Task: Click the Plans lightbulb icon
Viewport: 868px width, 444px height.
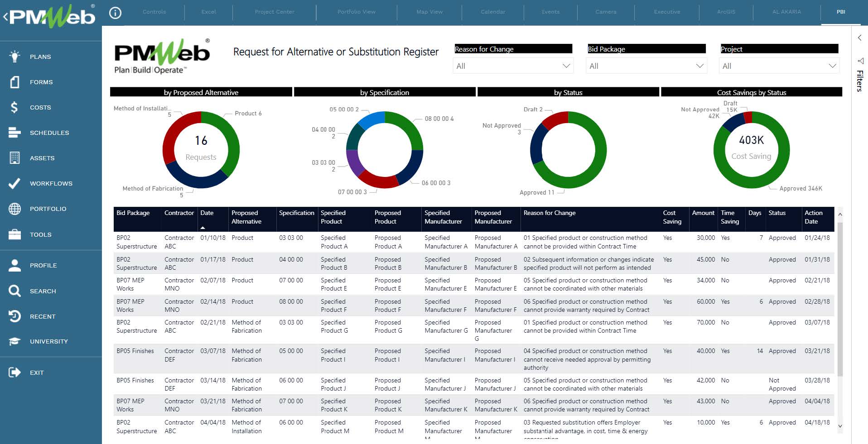Action: point(14,57)
